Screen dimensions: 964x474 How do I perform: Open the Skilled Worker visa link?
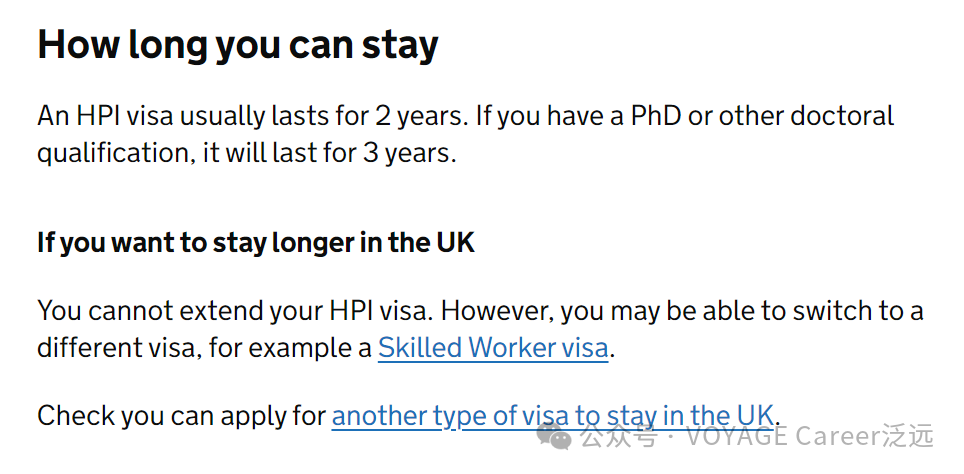[493, 349]
